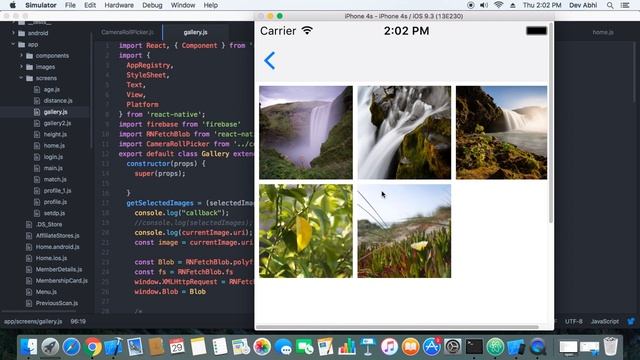The height and width of the screenshot is (360, 640).
Task: Open age.js in the file tree
Action: coord(51,89)
